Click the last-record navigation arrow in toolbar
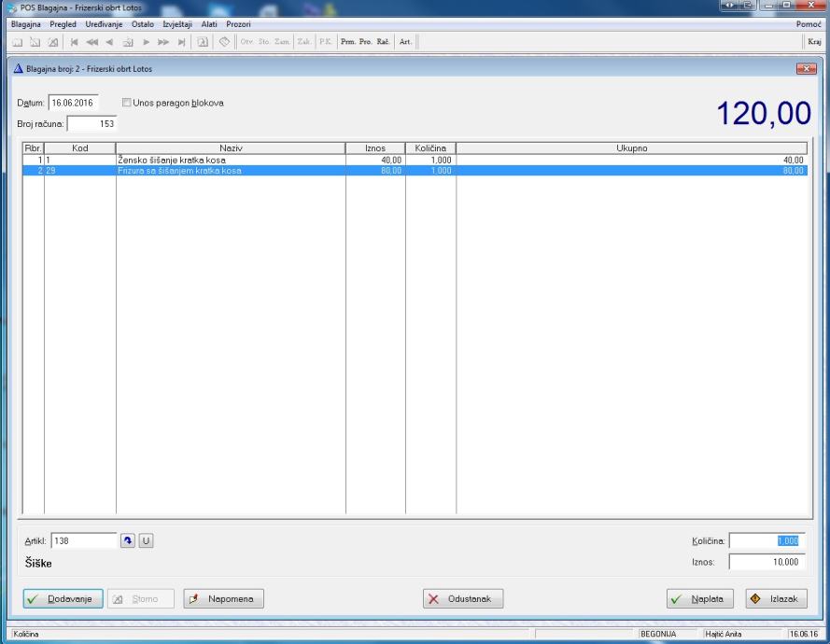The width and height of the screenshot is (830, 644). (181, 42)
